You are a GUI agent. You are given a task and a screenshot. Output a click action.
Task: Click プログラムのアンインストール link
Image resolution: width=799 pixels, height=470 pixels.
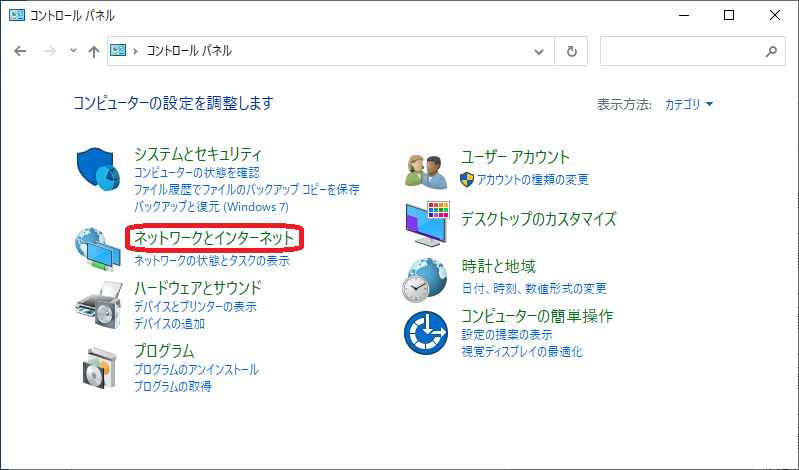pos(197,370)
